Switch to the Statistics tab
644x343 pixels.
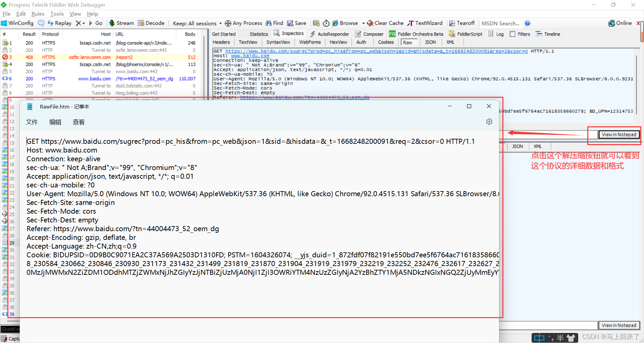[259, 34]
